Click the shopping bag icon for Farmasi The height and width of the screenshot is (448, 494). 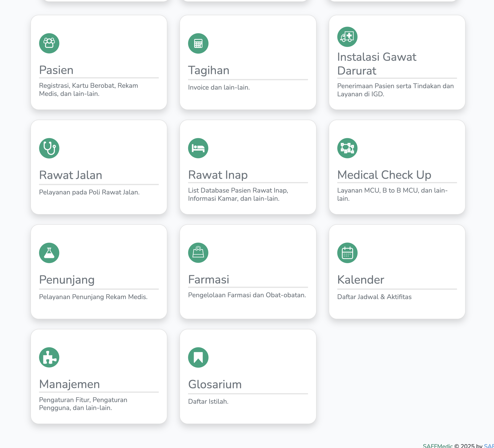pyautogui.click(x=198, y=253)
